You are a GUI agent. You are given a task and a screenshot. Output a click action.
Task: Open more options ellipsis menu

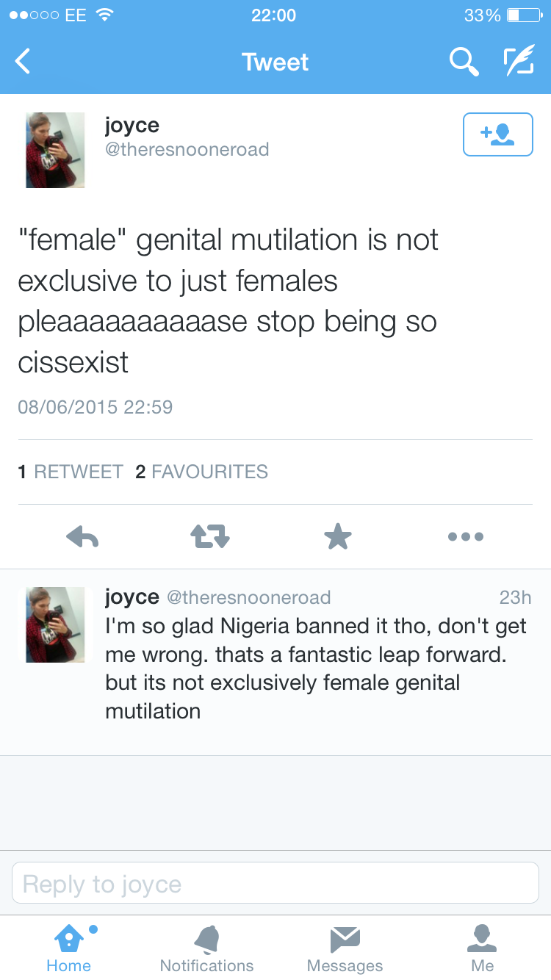point(466,537)
